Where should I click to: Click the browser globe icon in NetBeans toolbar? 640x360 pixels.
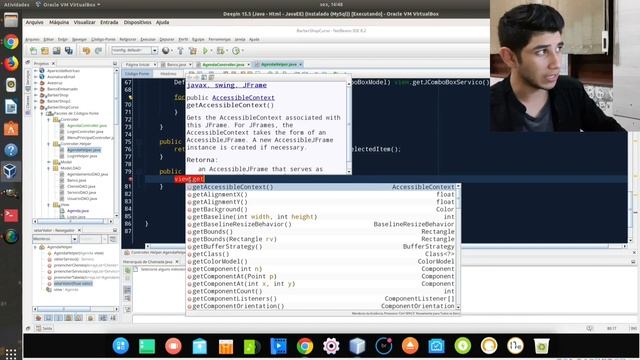165,51
